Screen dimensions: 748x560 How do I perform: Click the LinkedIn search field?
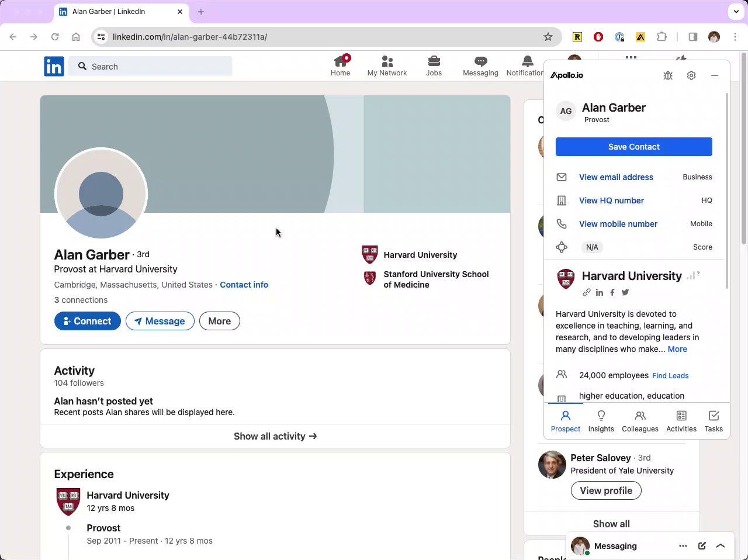click(151, 67)
